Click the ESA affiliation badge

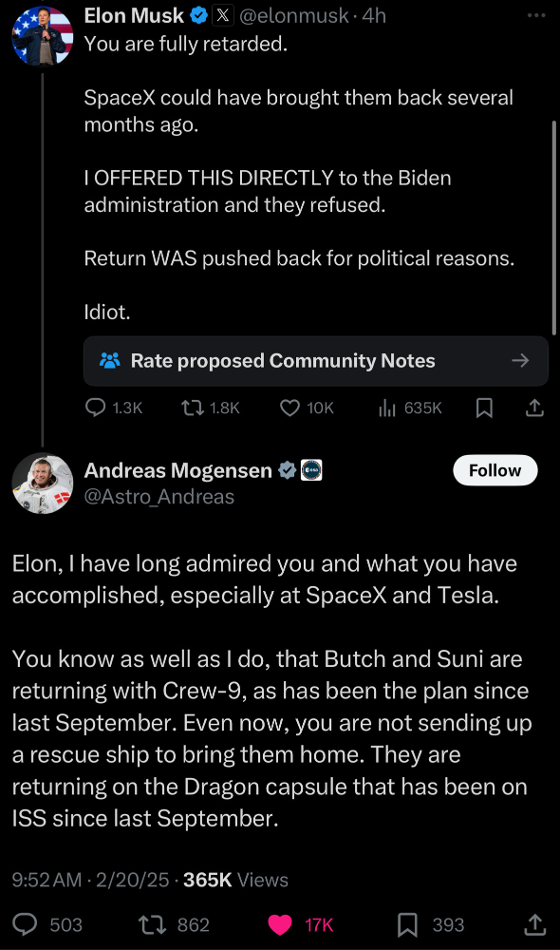coord(311,469)
